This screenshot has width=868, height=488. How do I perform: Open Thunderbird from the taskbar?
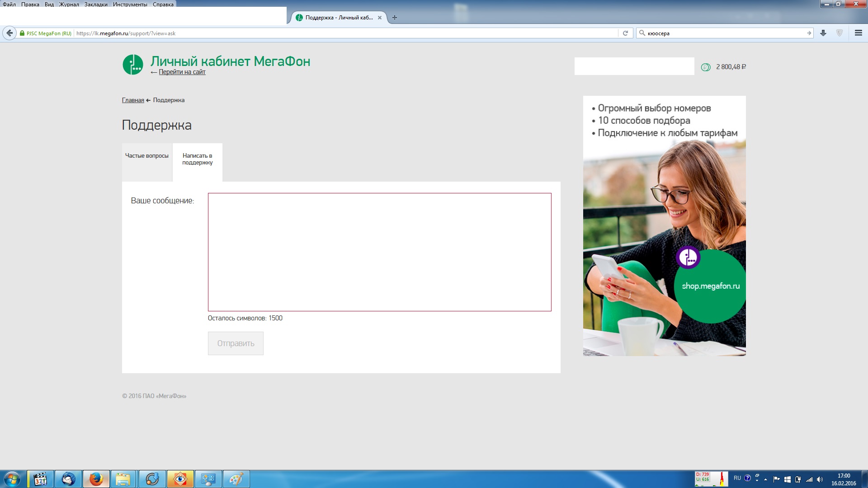(x=68, y=479)
